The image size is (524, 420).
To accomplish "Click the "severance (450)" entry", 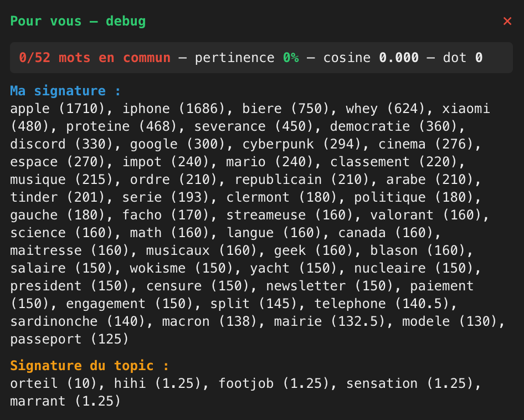I will click(254, 126).
